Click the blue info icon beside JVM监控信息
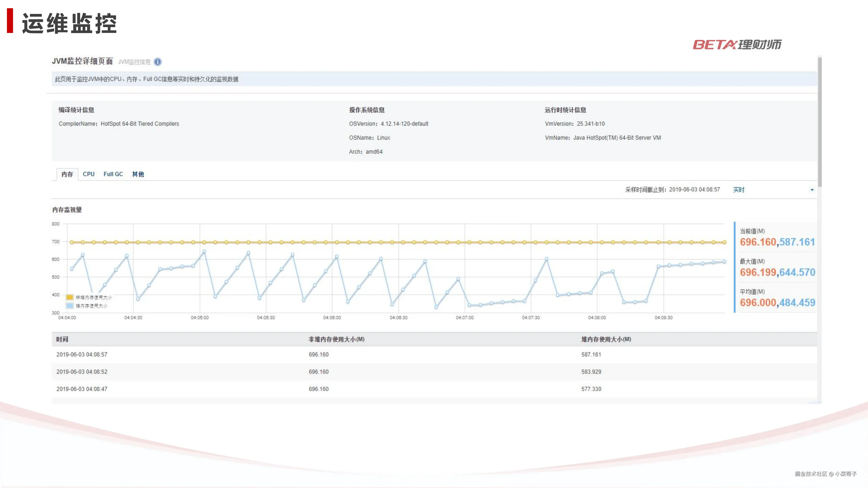 click(157, 62)
